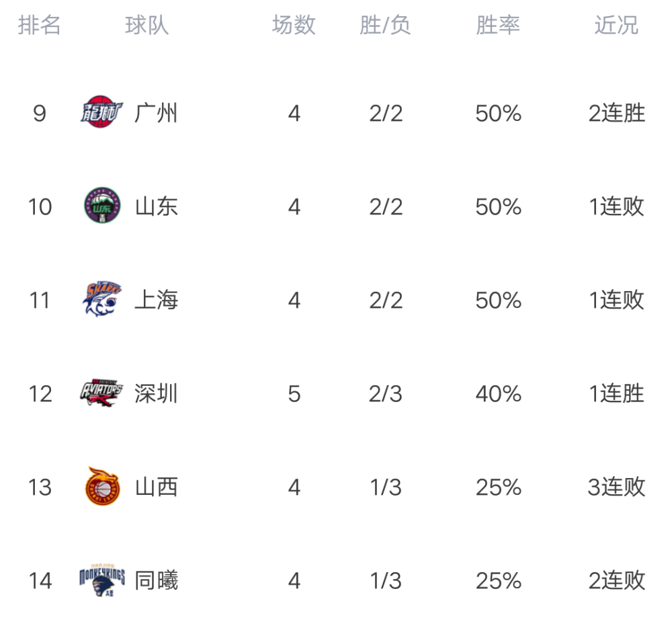Open the 同曦 team name link
Image resolution: width=672 pixels, height=632 pixels.
(x=157, y=580)
